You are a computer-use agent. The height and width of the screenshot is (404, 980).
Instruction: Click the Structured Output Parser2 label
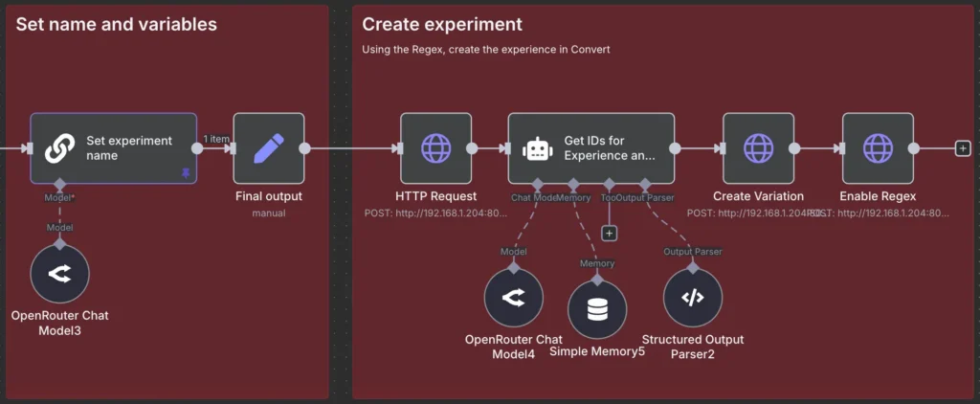click(x=693, y=347)
